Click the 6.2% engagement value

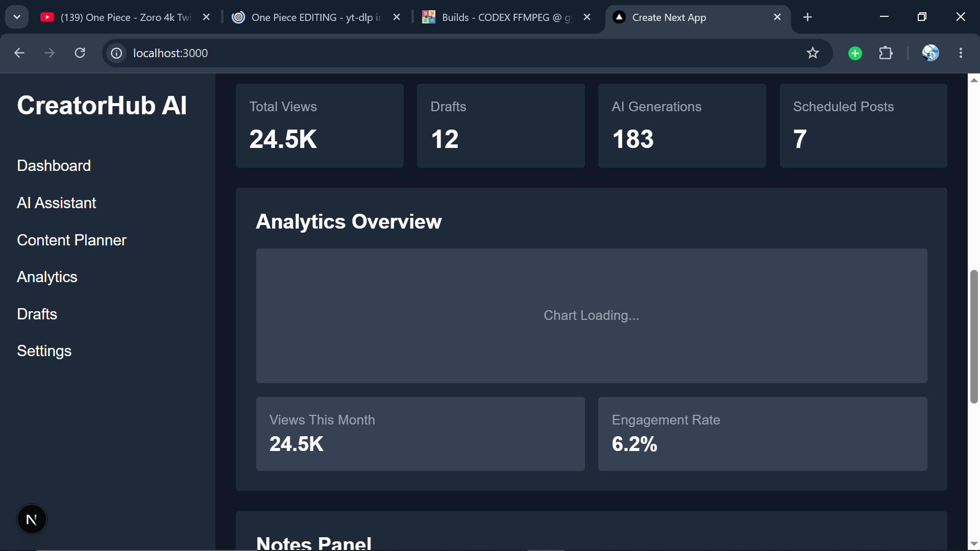pyautogui.click(x=634, y=444)
